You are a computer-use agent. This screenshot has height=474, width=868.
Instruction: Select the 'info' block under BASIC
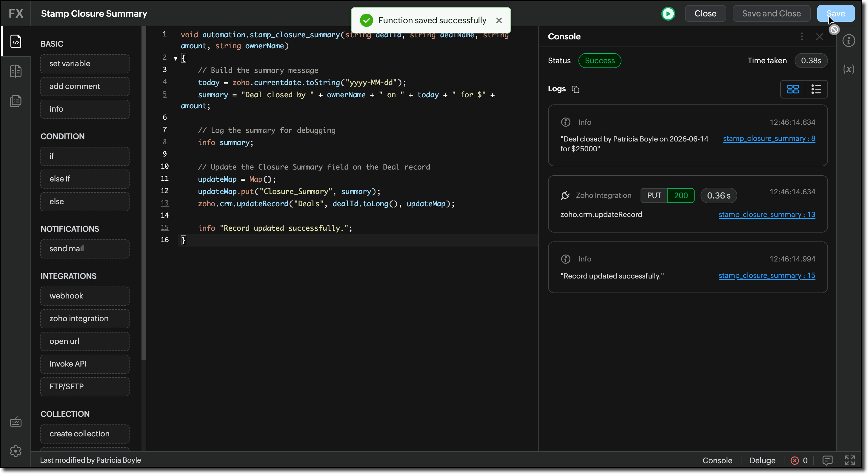click(84, 109)
